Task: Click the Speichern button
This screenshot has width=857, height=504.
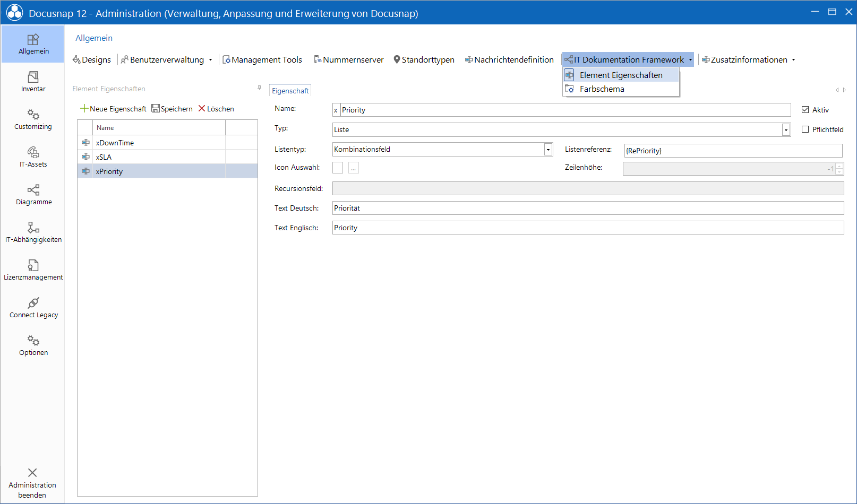Action: 172,109
